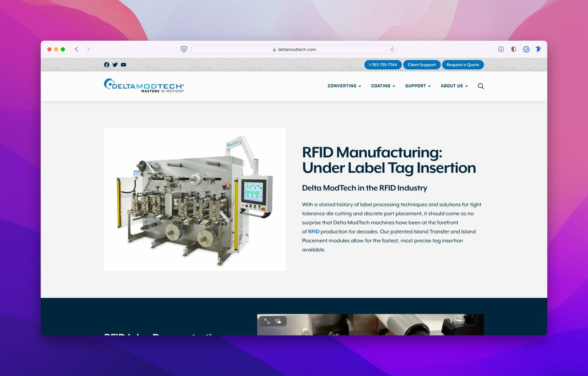Click the Client Support button

(x=421, y=65)
